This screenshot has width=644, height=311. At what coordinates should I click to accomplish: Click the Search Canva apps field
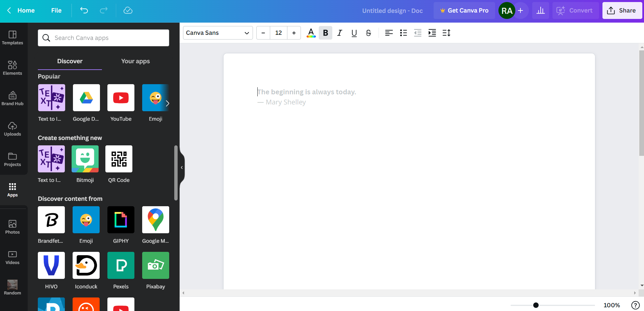pyautogui.click(x=103, y=38)
